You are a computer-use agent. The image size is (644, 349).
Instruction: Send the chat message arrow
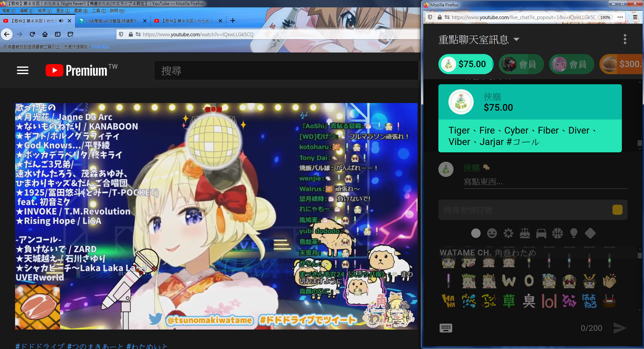(620, 328)
